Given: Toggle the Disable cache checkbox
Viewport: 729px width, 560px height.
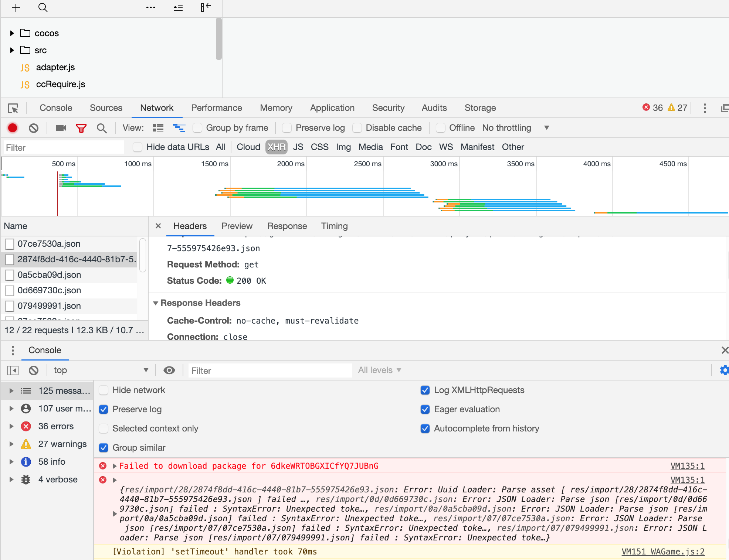Looking at the screenshot, I should point(357,128).
